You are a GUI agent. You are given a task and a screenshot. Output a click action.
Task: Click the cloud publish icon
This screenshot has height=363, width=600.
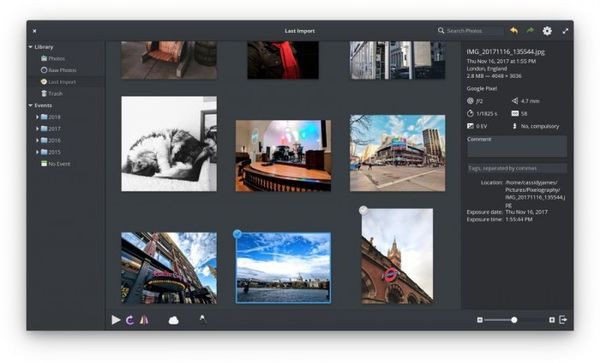click(x=173, y=320)
